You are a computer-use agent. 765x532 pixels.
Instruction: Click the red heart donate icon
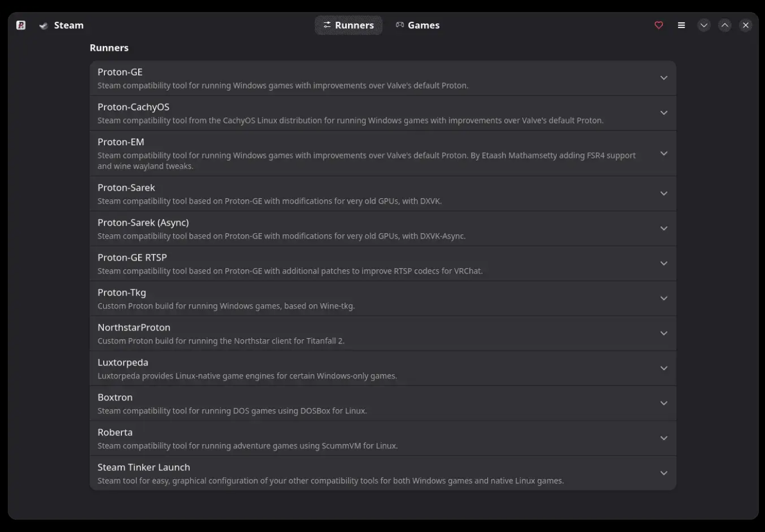click(658, 25)
